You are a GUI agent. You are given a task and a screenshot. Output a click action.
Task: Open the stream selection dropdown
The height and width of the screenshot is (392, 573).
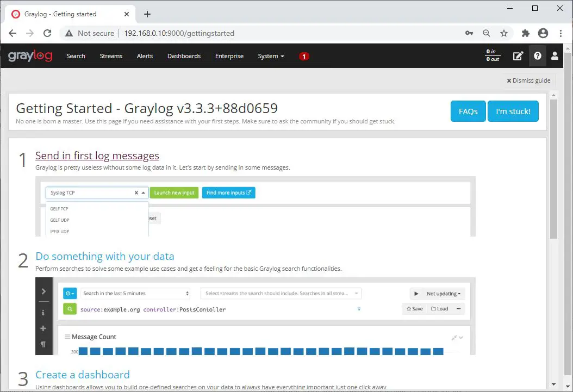(x=281, y=294)
